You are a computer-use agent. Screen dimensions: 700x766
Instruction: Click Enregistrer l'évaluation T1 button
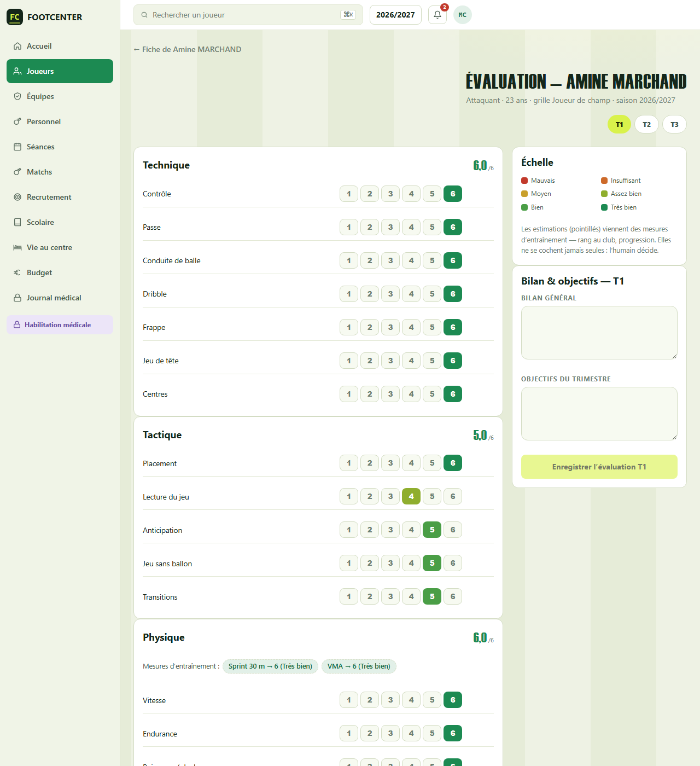[599, 467]
